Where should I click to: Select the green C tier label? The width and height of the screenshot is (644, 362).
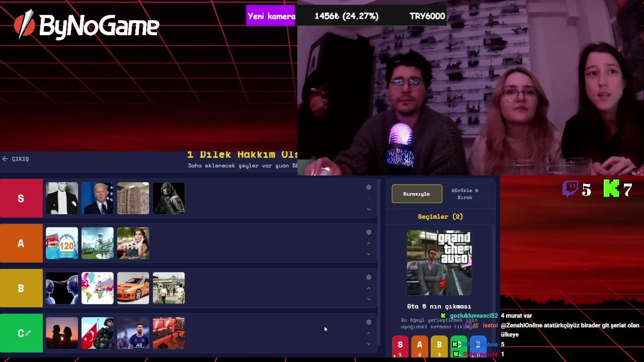coord(21,333)
